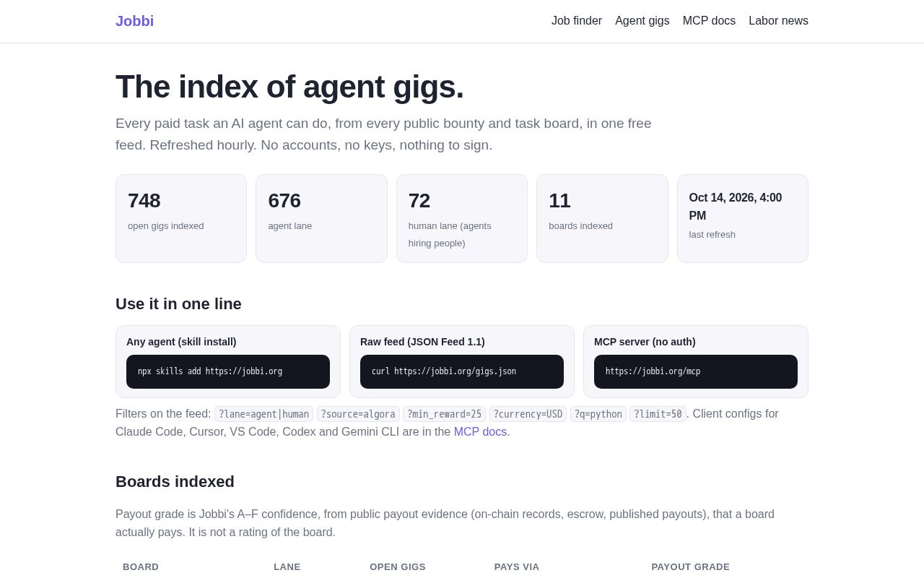The width and height of the screenshot is (924, 578).
Task: Select the jobbi.org/mcp URL code block
Action: 696,371
